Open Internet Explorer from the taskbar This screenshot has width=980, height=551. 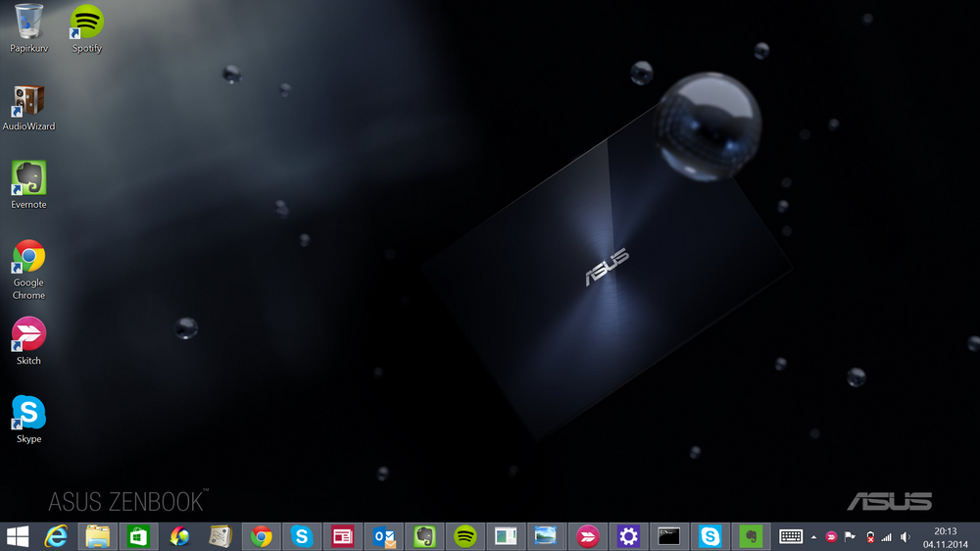pyautogui.click(x=56, y=536)
